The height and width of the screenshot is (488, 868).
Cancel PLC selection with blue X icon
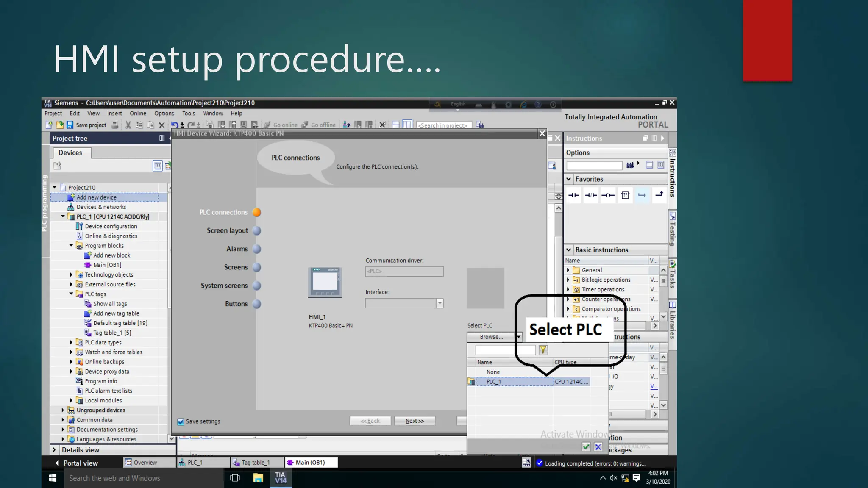point(598,446)
